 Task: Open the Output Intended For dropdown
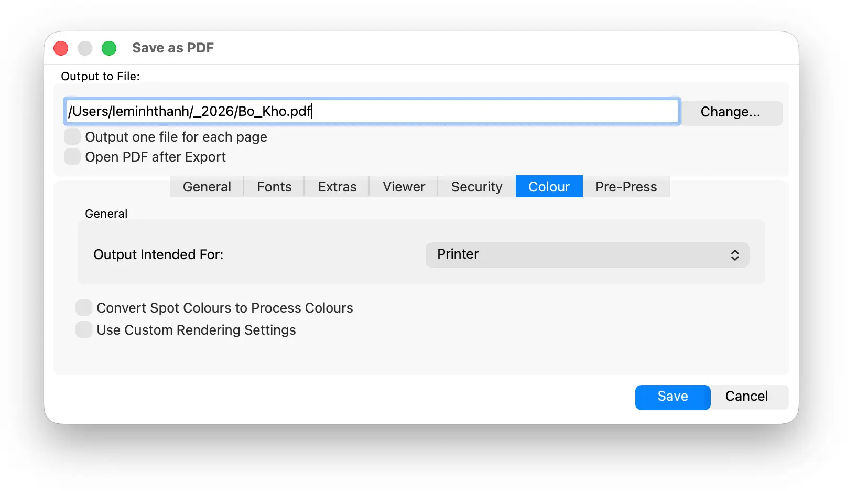pos(587,254)
